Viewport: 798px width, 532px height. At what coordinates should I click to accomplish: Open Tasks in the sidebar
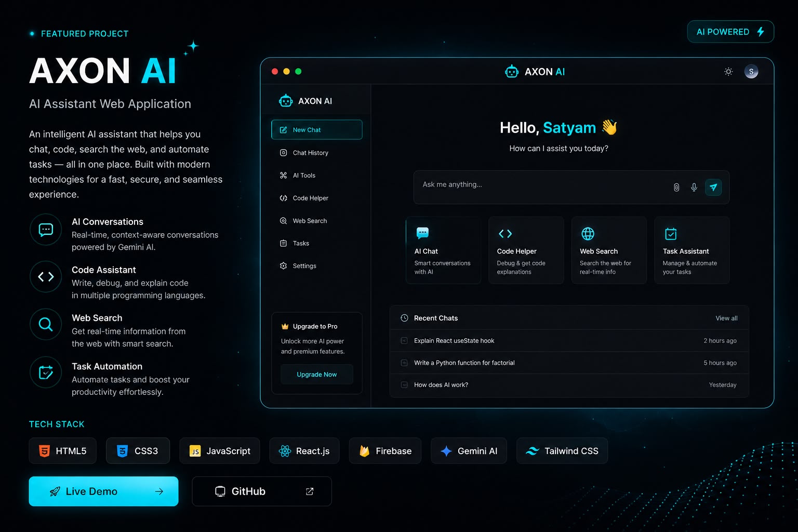click(316, 243)
